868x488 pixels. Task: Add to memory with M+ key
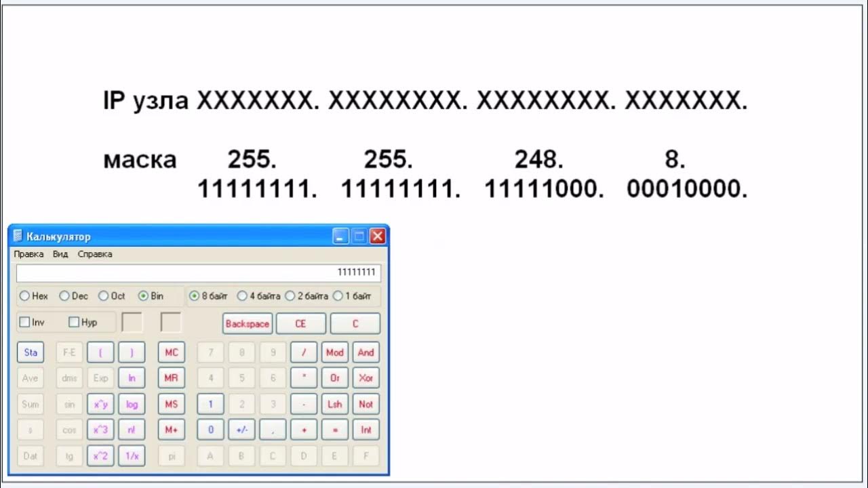tap(172, 430)
